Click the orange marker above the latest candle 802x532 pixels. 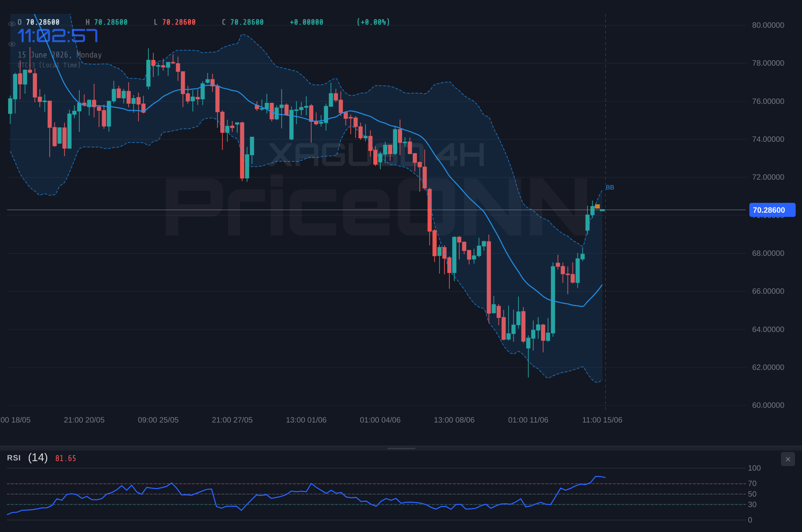coord(597,206)
